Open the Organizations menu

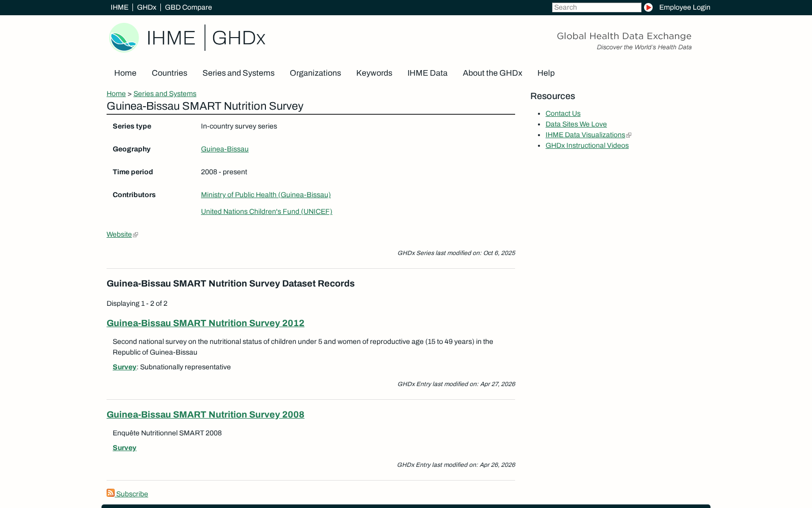click(315, 73)
